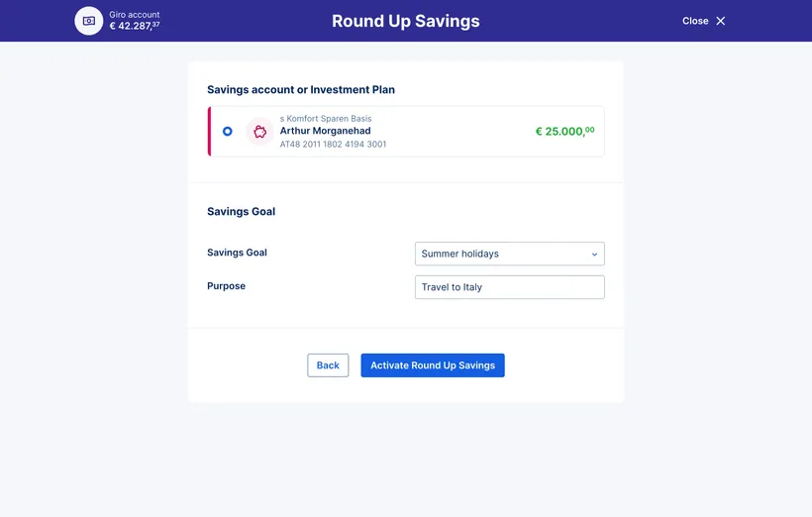Screen dimensions: 812x517
Task: Click the Purpose field label
Action: pyautogui.click(x=227, y=286)
